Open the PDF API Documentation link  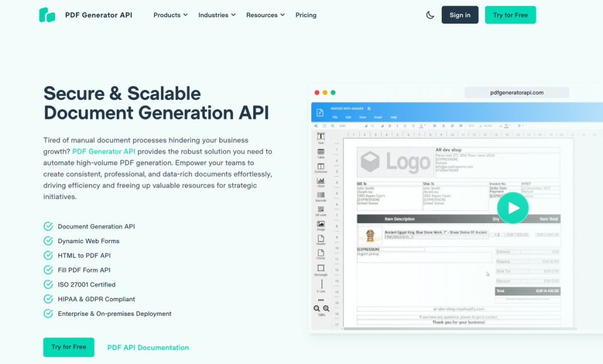[148, 348]
